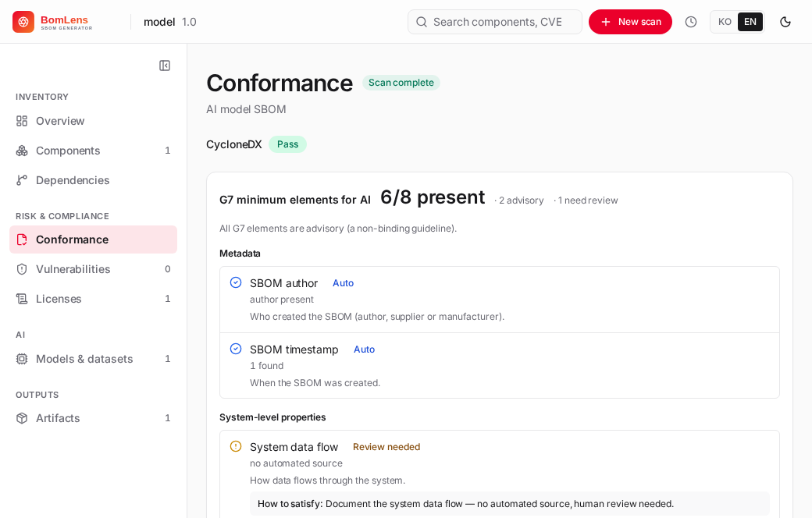Collapse the sidebar panel icon
Viewport: 812px width, 518px height.
click(165, 66)
